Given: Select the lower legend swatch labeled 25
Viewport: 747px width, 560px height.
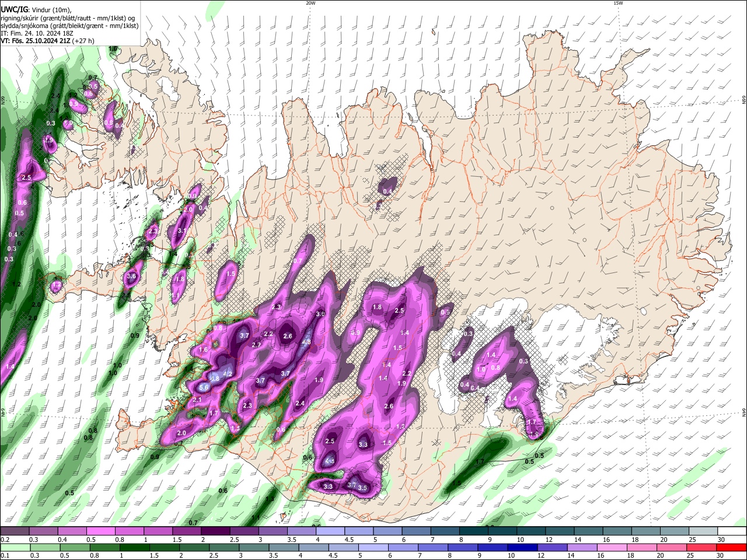Looking at the screenshot, I should tap(702, 547).
